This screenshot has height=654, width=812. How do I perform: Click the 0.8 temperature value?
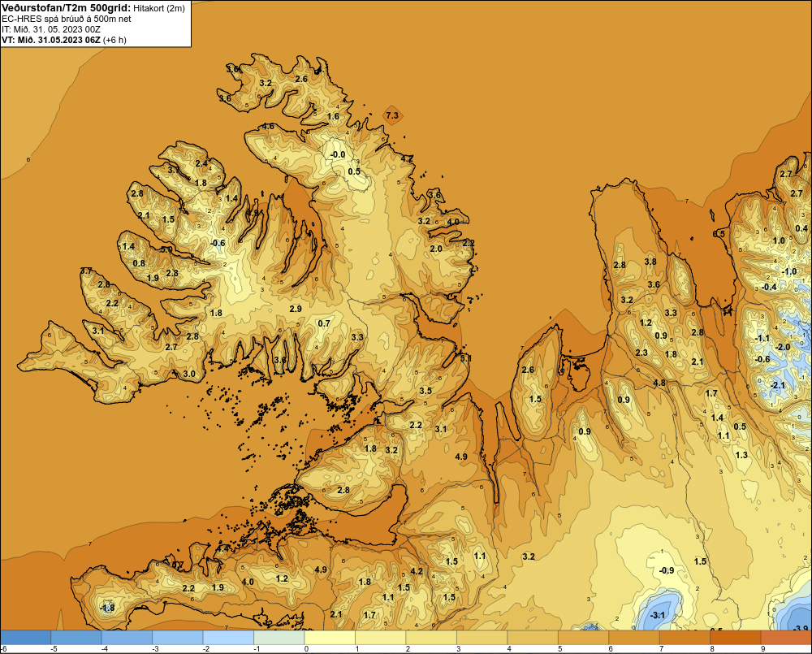(x=139, y=263)
